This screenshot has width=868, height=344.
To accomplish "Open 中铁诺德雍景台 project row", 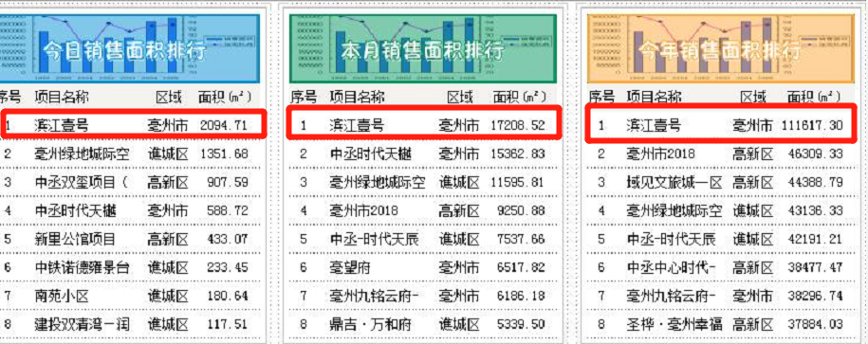I will [82, 267].
